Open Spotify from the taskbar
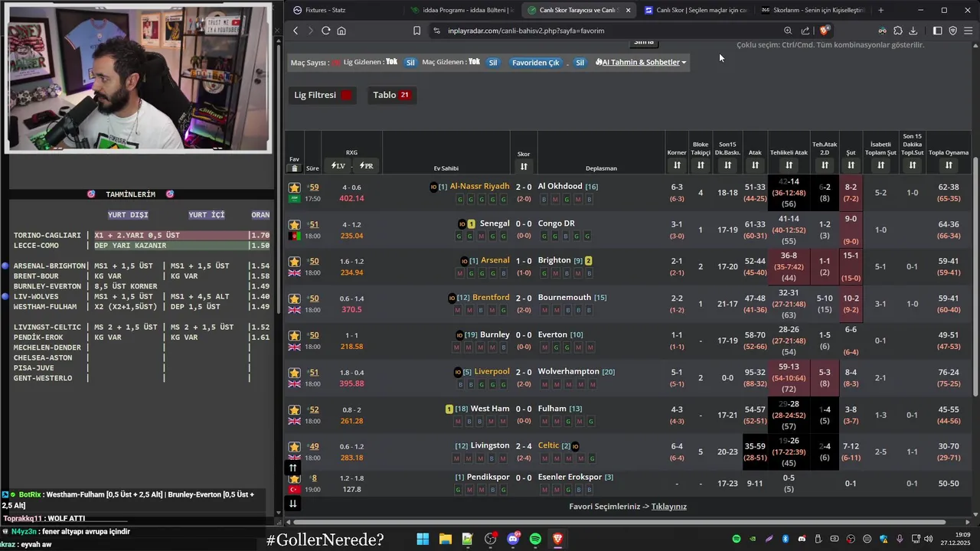 coord(535,540)
